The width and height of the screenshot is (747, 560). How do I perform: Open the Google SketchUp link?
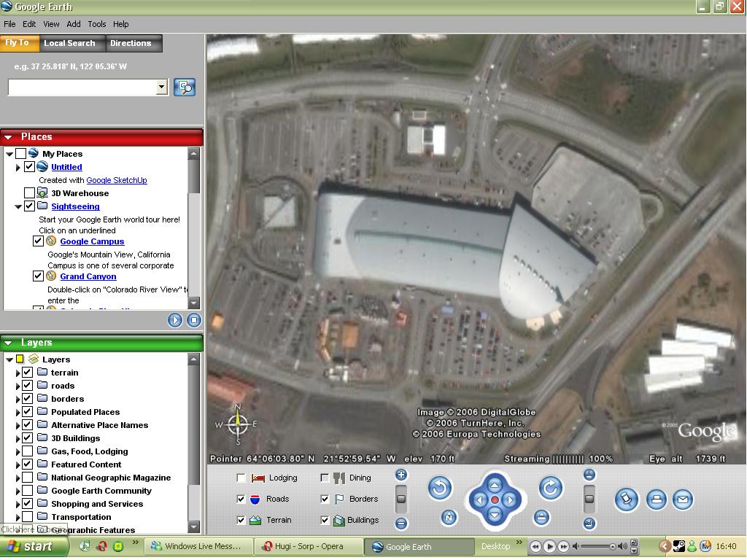click(117, 180)
